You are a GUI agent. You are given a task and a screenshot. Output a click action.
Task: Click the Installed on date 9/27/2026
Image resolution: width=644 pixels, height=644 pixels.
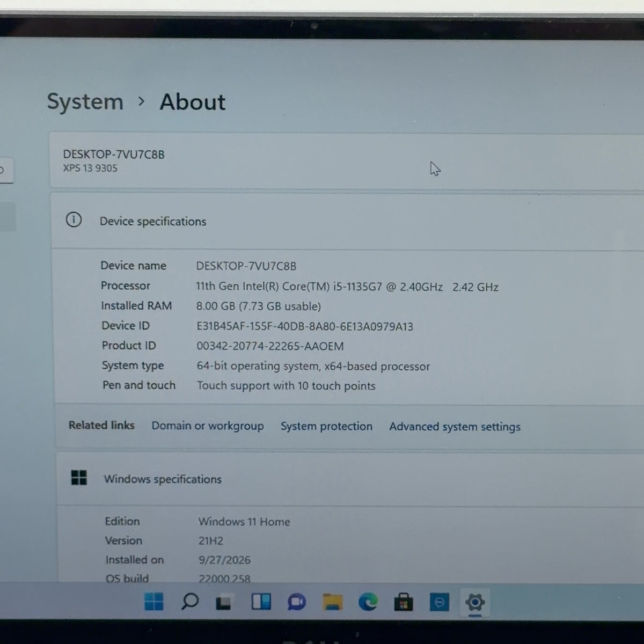(224, 560)
